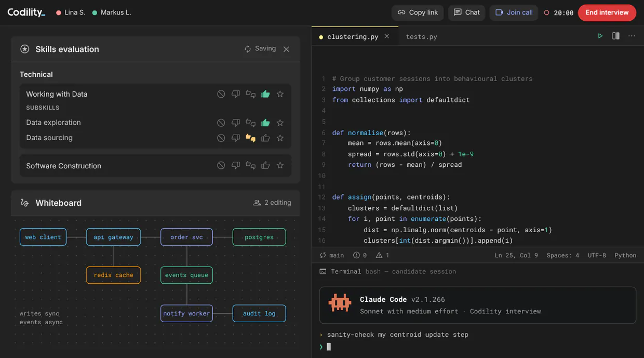Rate Working with Data as mixed
Screen dimensions: 644x358
point(251,94)
